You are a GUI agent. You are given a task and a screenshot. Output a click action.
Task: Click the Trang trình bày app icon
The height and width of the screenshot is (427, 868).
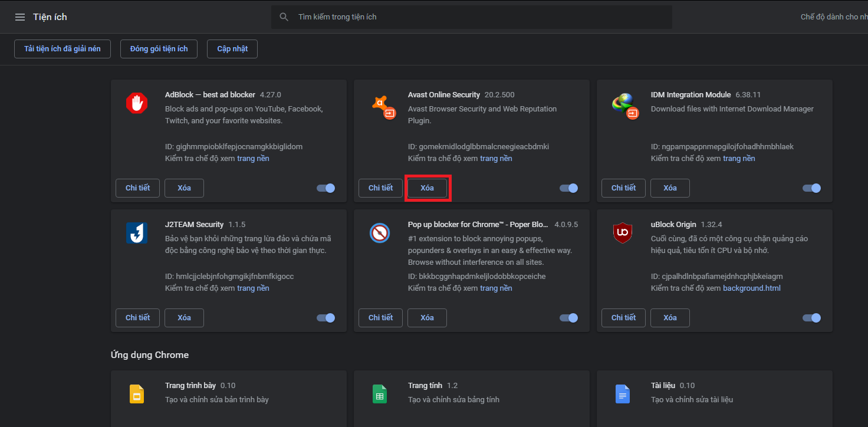(x=136, y=393)
